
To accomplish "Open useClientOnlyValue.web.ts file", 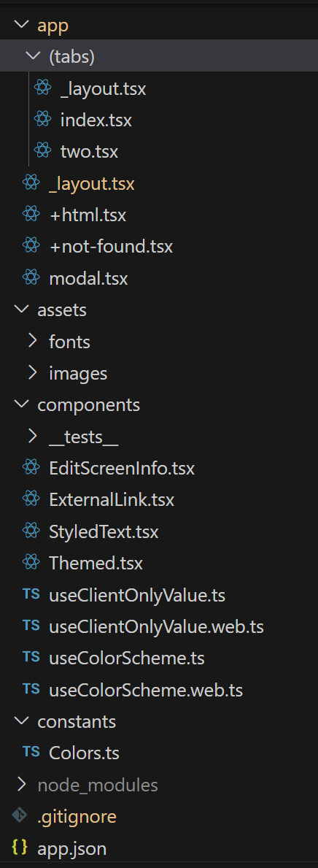I will click(157, 627).
